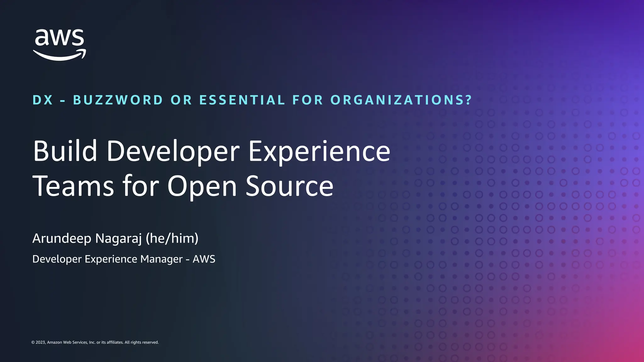
Task: Click the 'DX' text in the subtitle
Action: click(43, 100)
